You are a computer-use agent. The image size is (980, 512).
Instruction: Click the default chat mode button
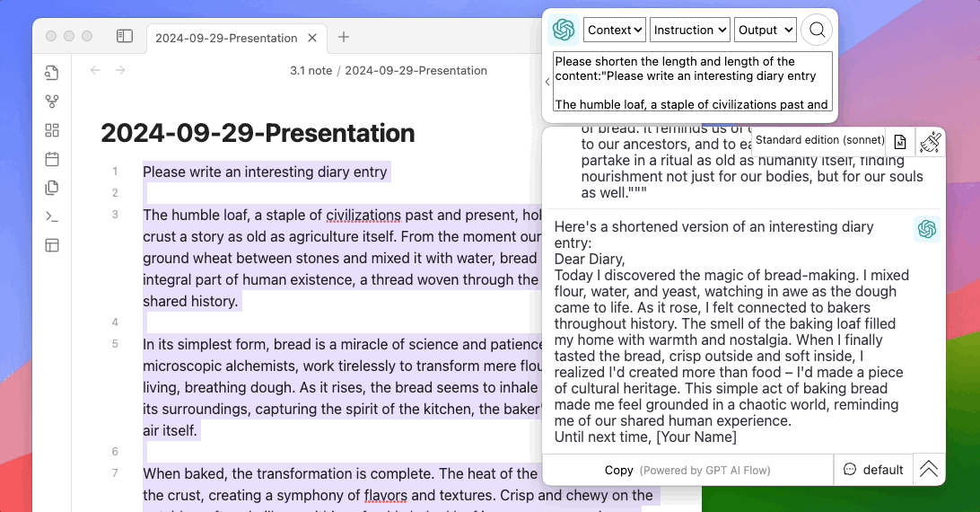873,470
